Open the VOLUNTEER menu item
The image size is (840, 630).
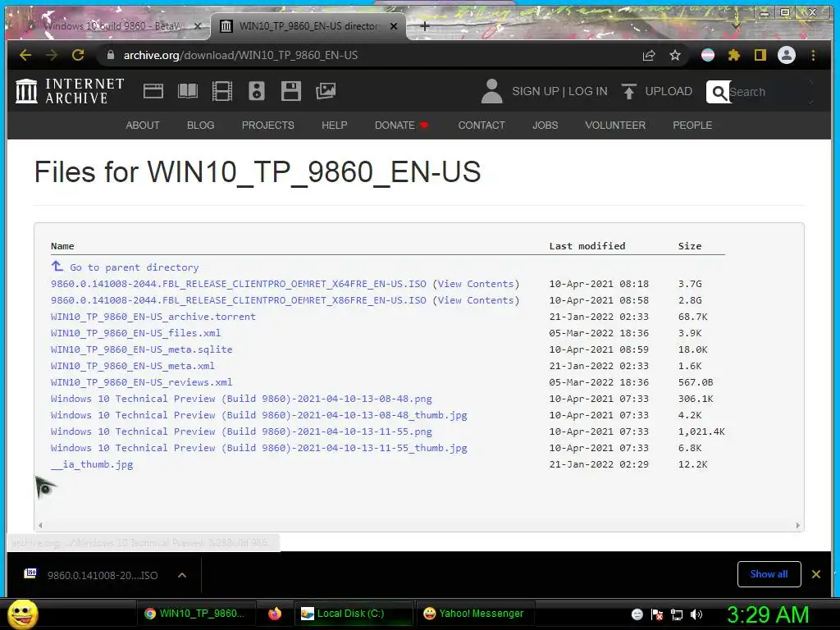coord(615,126)
